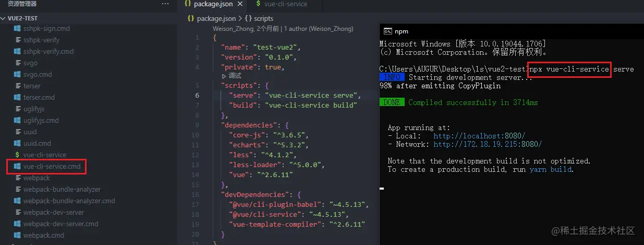Click the "yarn build" text in terminal
Image resolution: width=644 pixels, height=245 pixels.
(550, 169)
